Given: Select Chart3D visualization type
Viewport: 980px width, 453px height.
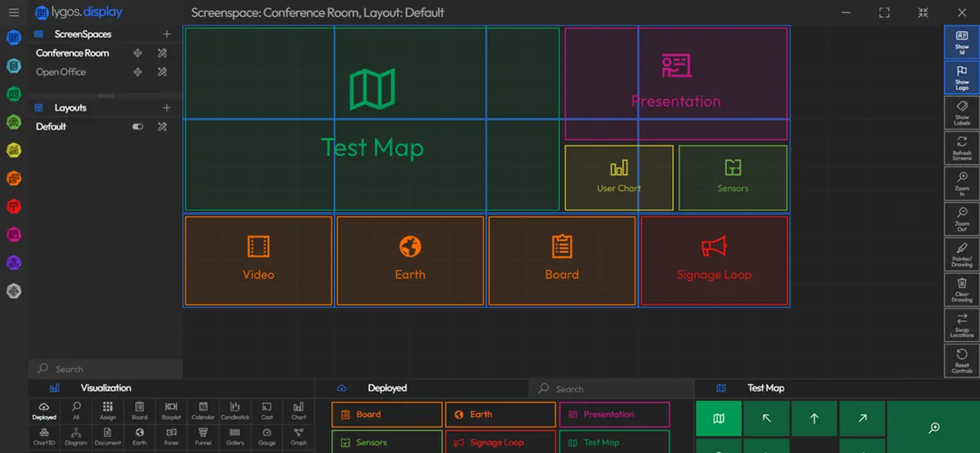Looking at the screenshot, I should tap(44, 436).
